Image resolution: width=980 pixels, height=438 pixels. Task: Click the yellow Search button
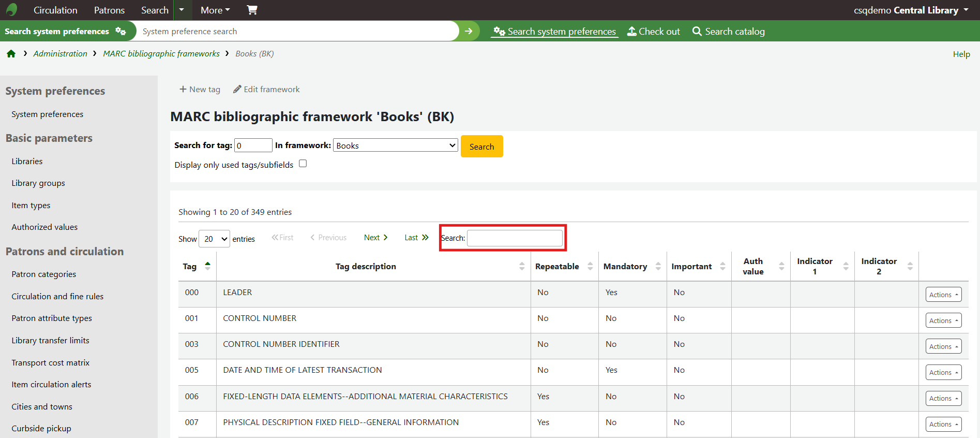(481, 147)
